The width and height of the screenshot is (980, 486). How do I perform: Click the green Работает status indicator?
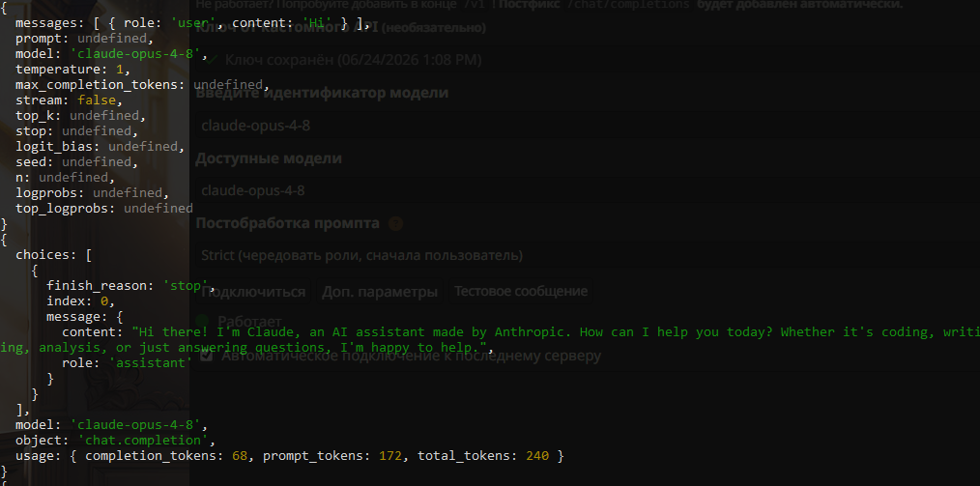point(203,321)
